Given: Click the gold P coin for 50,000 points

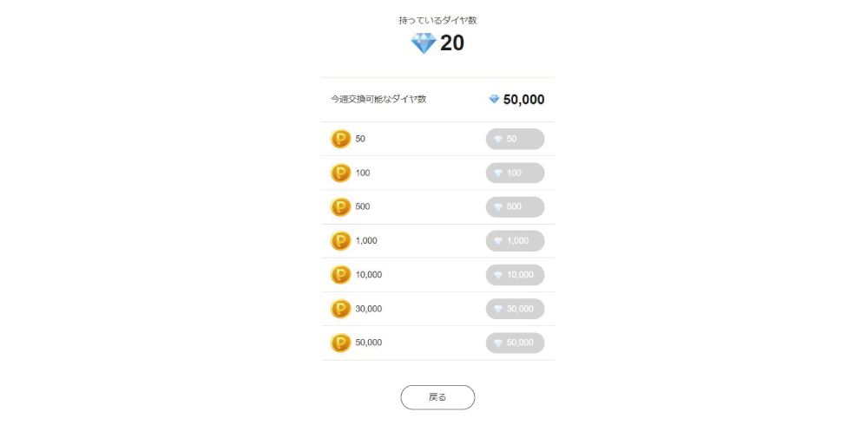Looking at the screenshot, I should 340,343.
